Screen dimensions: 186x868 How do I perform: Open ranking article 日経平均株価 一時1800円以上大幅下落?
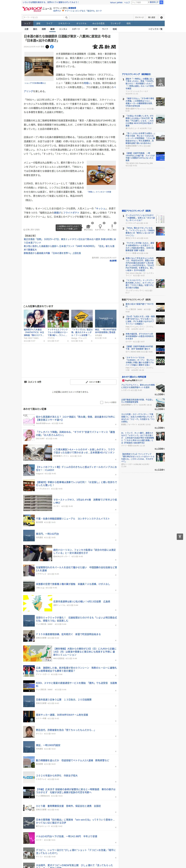tap(140, 157)
